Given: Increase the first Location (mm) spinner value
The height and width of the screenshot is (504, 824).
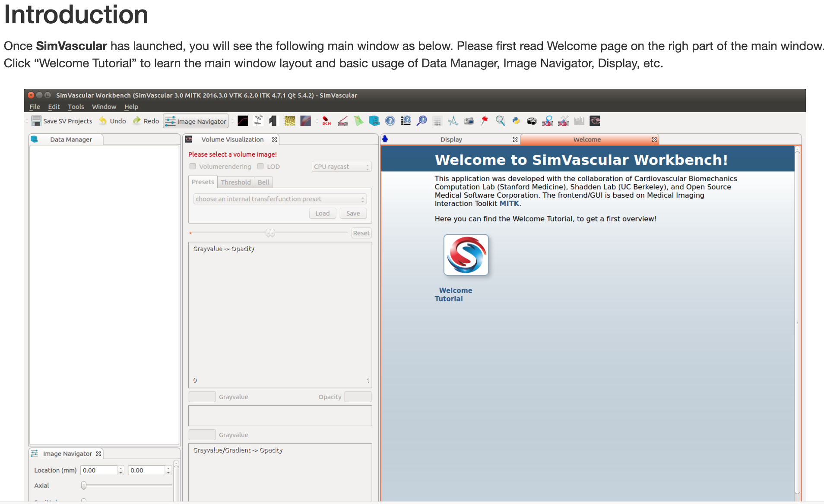Looking at the screenshot, I should coord(121,468).
